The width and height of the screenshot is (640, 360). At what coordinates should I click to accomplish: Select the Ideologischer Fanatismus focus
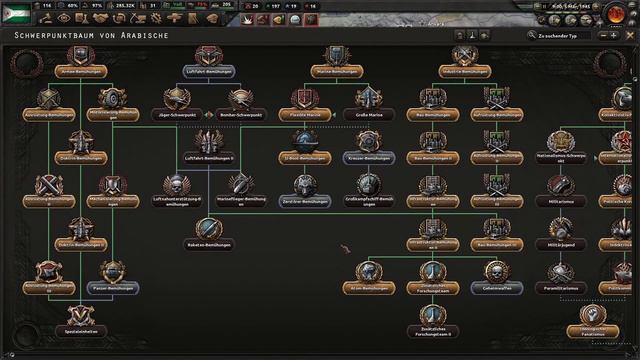pos(593,331)
